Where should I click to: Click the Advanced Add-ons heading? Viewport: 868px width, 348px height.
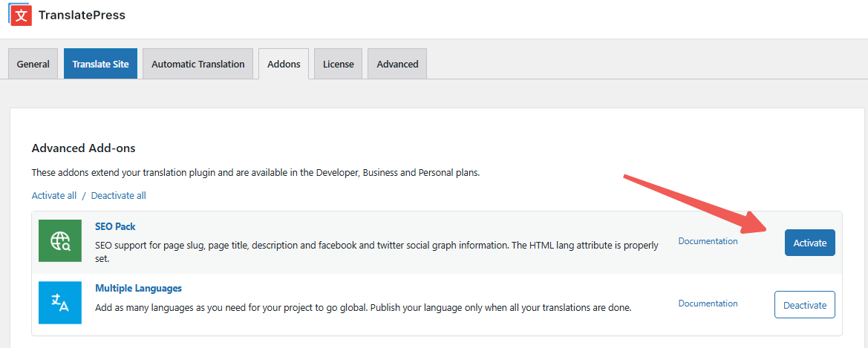(x=83, y=148)
